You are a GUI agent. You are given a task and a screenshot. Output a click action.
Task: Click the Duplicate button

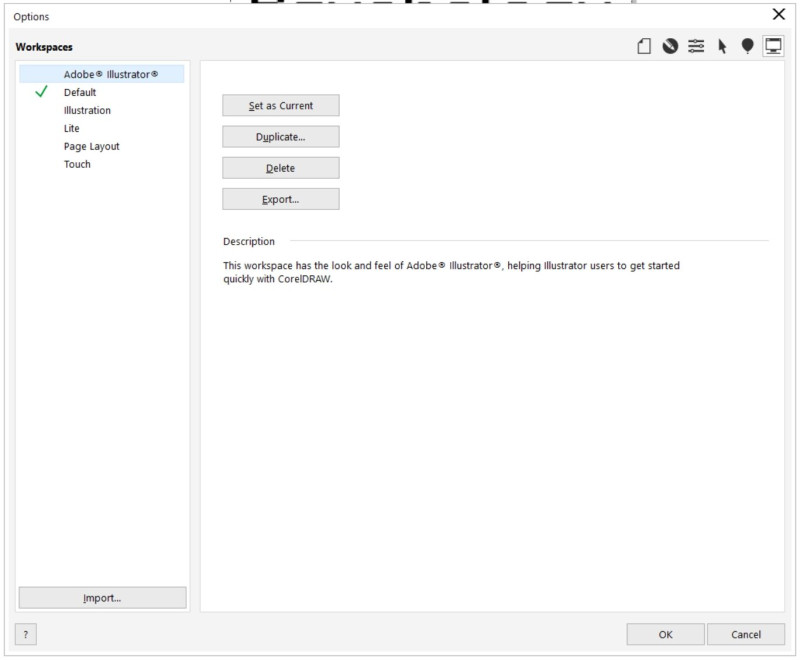click(x=281, y=137)
